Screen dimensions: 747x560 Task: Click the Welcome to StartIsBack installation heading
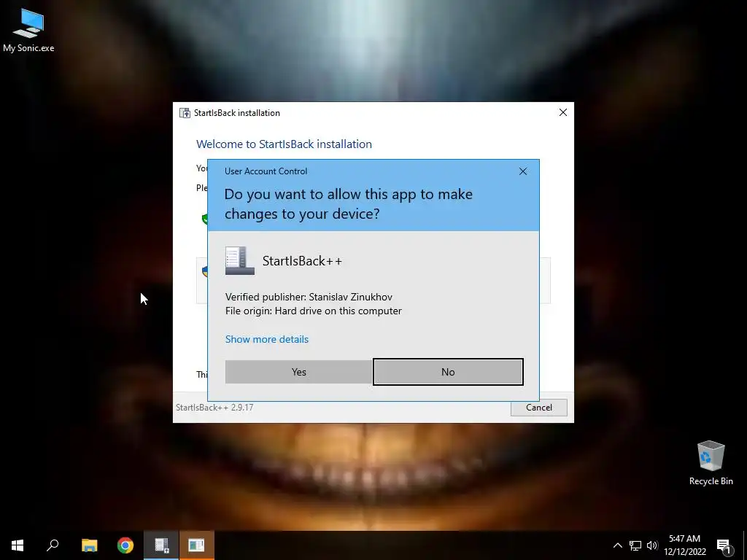pyautogui.click(x=284, y=144)
